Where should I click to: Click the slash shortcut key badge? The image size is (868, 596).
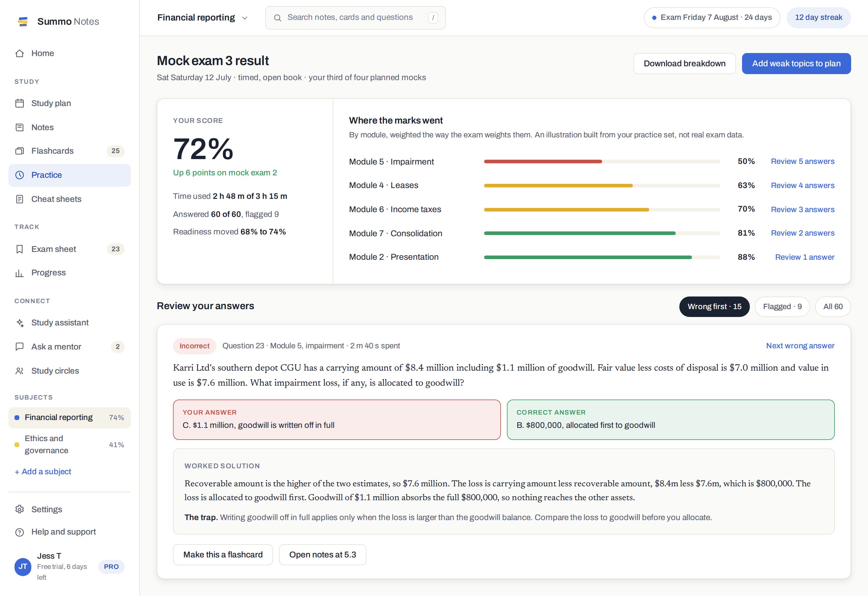(433, 17)
